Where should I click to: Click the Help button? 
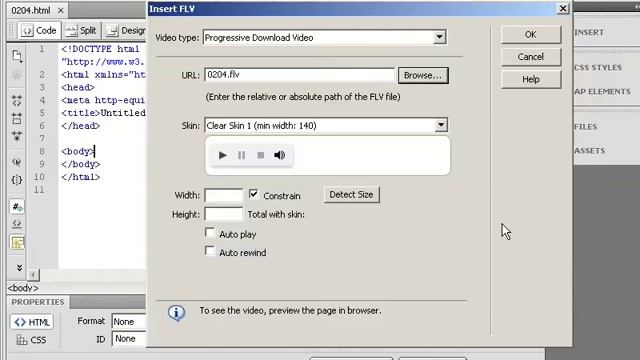point(531,79)
